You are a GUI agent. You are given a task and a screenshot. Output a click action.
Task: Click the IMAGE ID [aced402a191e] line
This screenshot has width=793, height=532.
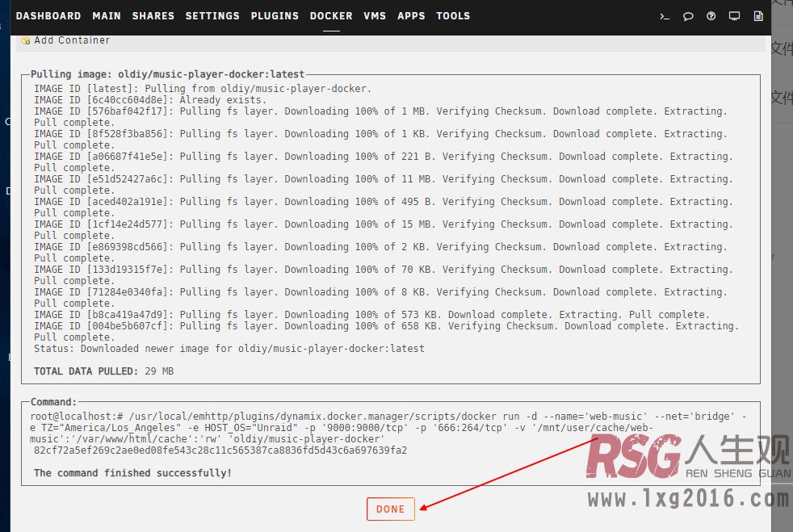[384, 207]
